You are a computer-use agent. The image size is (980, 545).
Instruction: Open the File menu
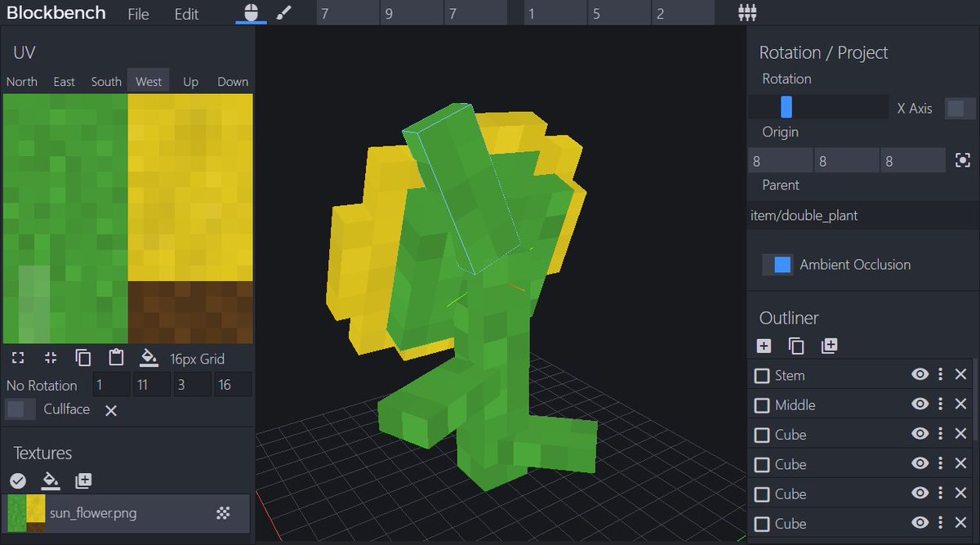(x=138, y=13)
